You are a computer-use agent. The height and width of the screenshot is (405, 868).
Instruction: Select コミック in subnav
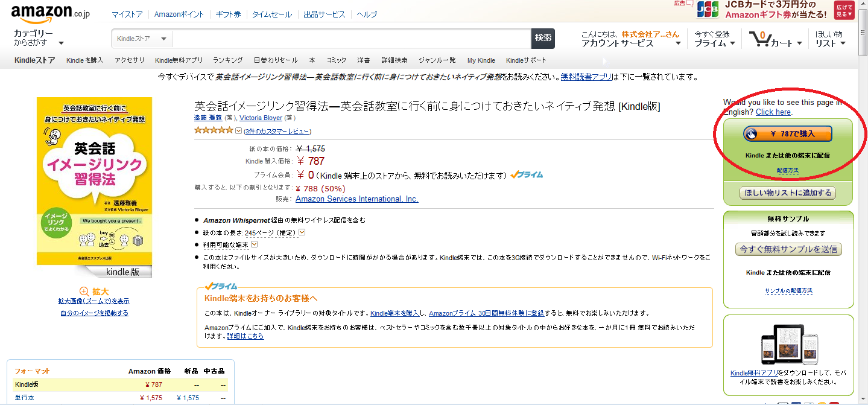point(337,60)
